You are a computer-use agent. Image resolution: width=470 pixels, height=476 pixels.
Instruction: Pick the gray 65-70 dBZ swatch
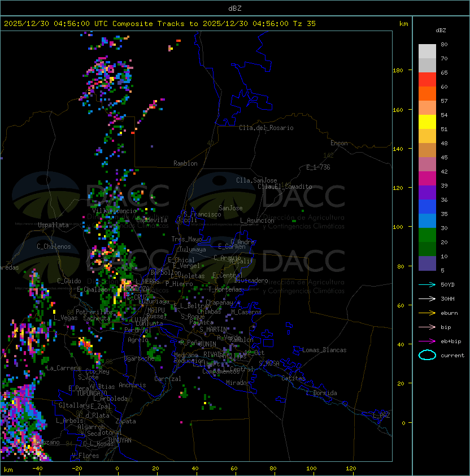[427, 65]
